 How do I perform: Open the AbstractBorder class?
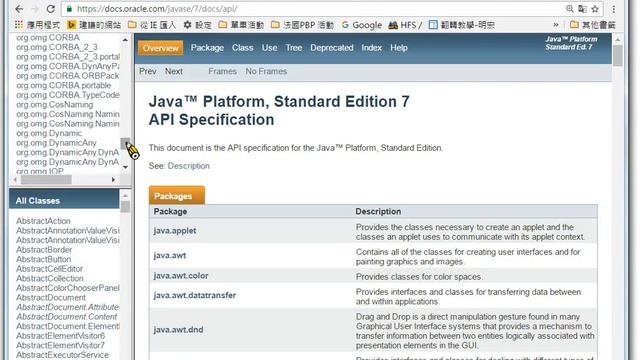pos(44,249)
